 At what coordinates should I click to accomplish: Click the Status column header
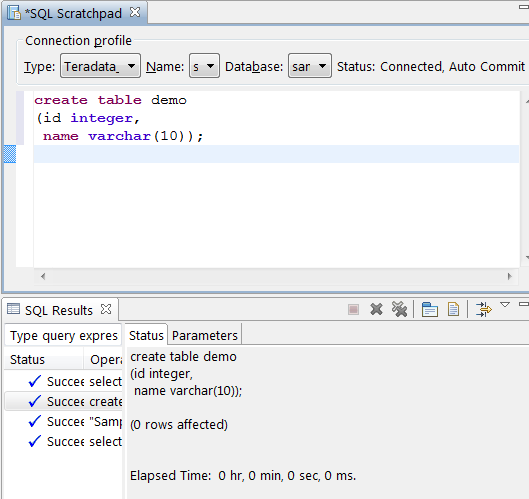[44, 360]
